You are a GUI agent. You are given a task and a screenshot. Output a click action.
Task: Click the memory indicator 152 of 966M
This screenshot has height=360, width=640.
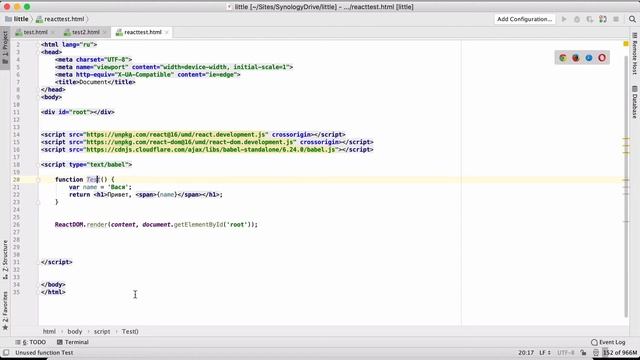tap(620, 353)
